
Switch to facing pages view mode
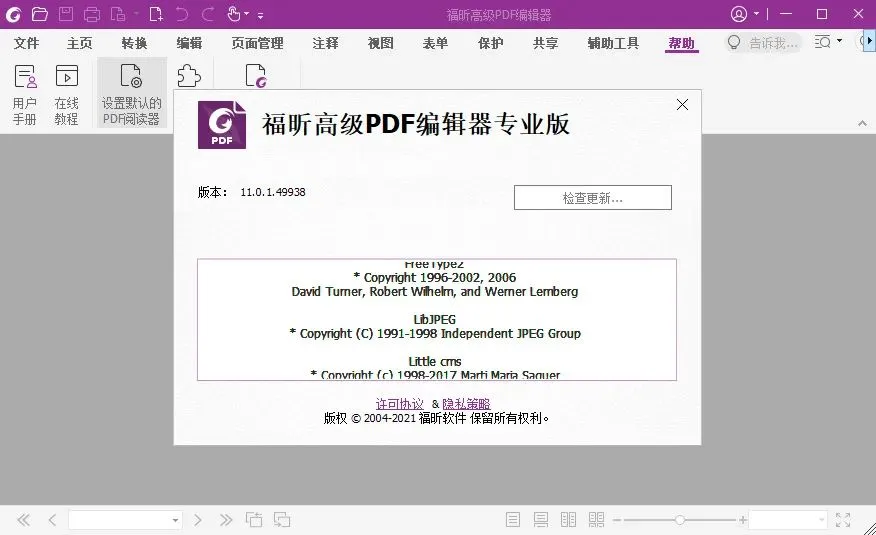568,520
